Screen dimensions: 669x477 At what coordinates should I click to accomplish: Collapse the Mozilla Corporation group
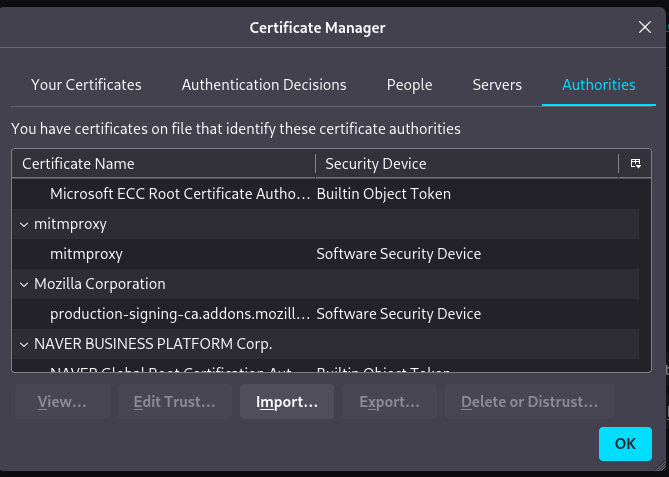click(x=24, y=284)
